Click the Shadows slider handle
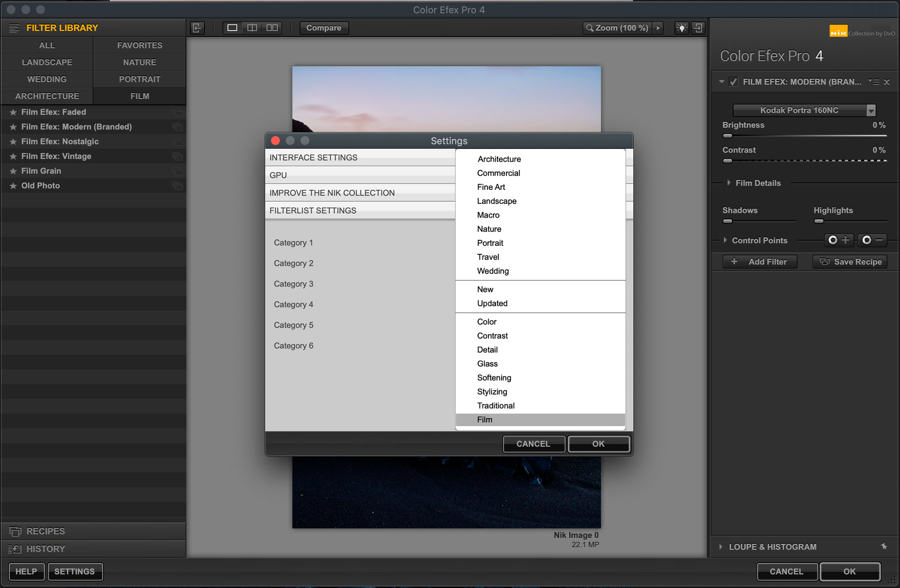 pos(727,221)
